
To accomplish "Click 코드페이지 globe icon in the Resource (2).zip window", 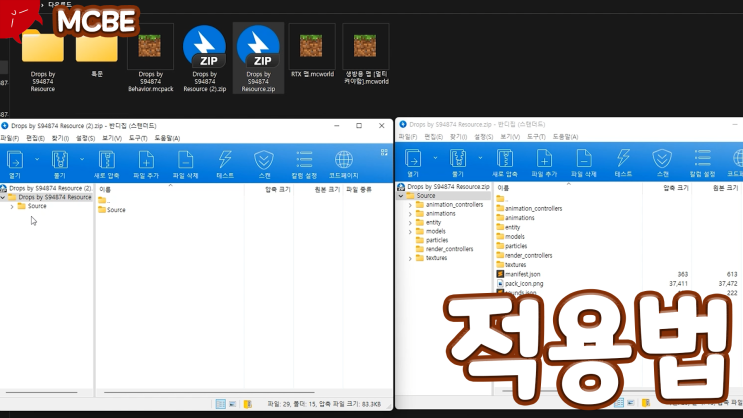I will pos(344,160).
